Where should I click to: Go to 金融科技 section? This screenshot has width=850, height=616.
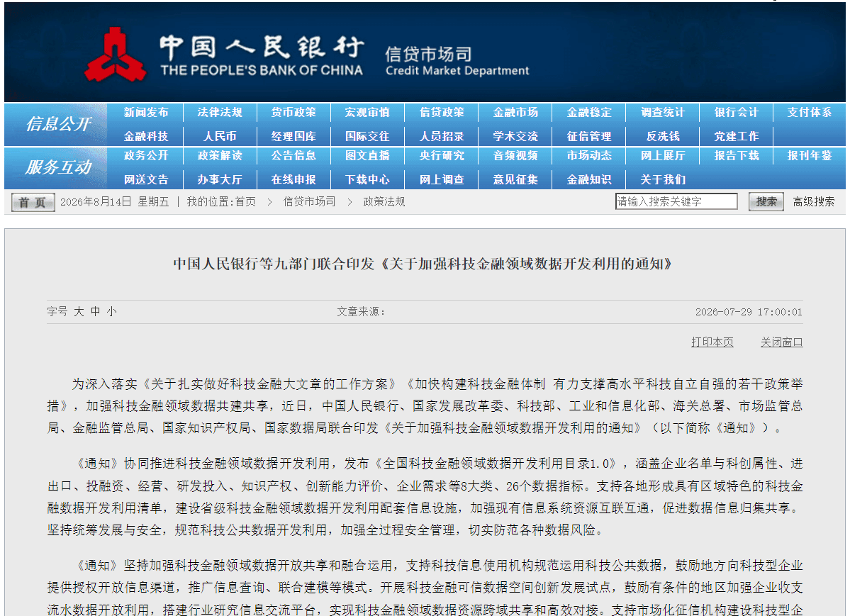[146, 136]
